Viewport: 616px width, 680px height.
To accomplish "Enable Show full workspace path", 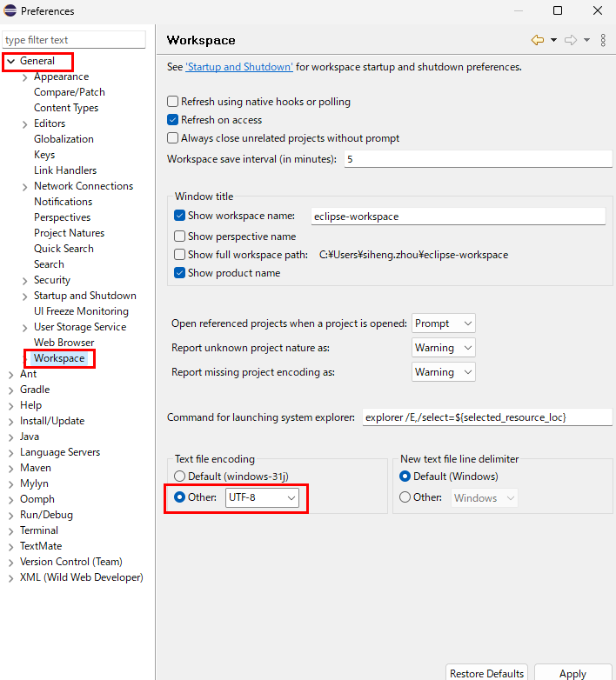I will click(x=179, y=255).
